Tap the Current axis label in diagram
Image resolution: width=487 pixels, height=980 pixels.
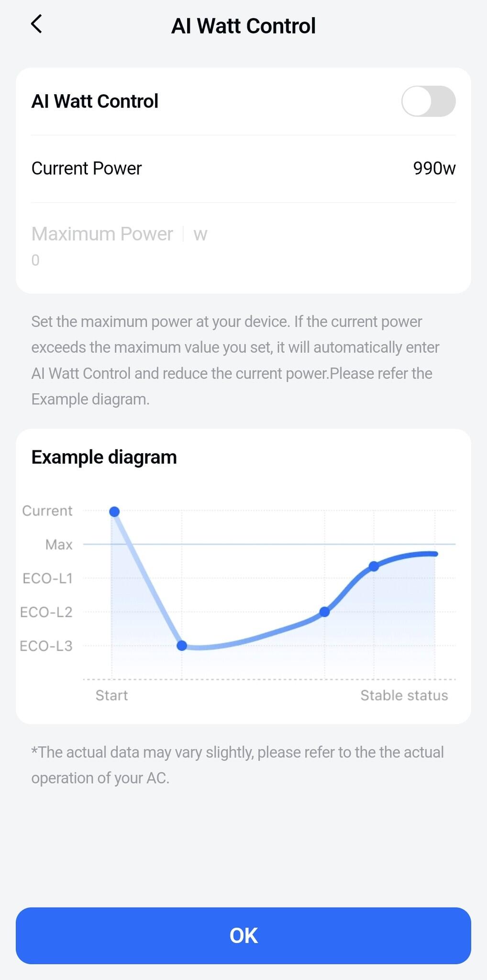click(x=47, y=511)
